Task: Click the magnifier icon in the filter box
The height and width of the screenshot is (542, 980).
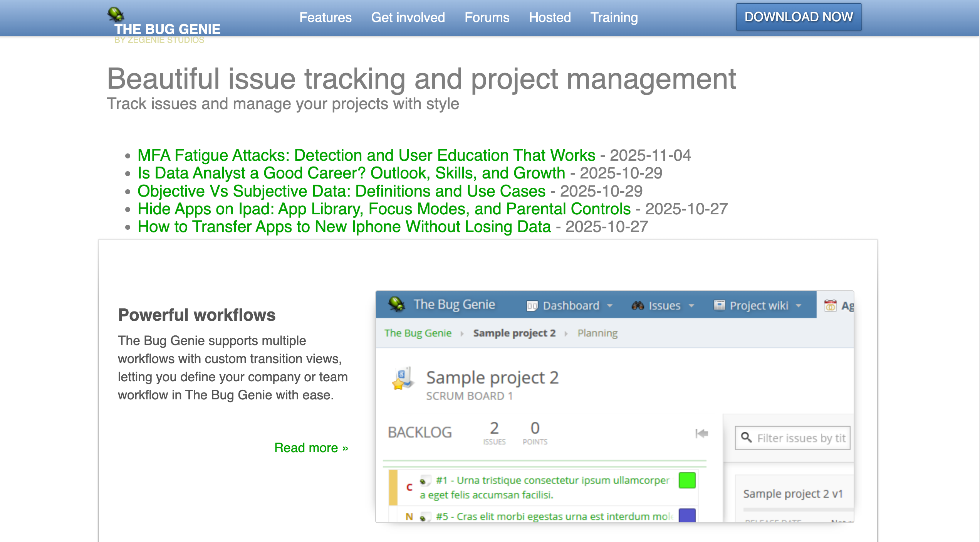Action: (746, 438)
